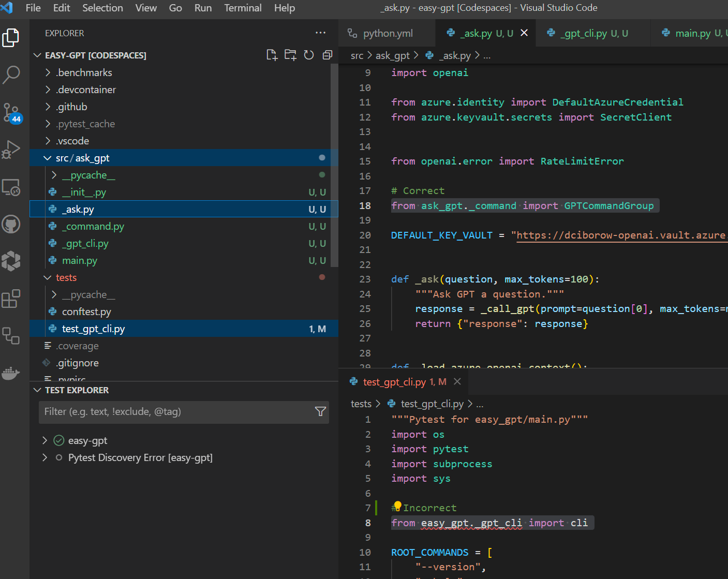Follow the dciborow-openai vault URL link
Viewport: 728px width, 579px height.
point(621,235)
